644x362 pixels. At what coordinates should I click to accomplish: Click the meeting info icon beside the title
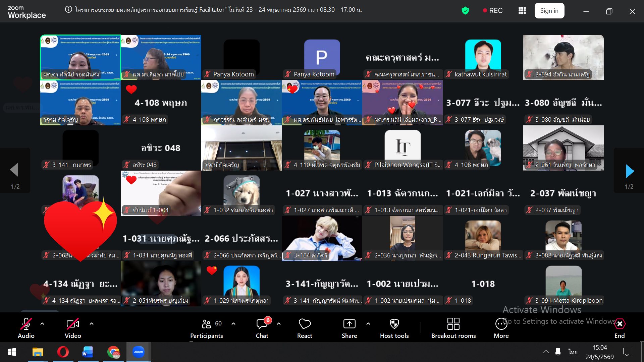pyautogui.click(x=68, y=10)
